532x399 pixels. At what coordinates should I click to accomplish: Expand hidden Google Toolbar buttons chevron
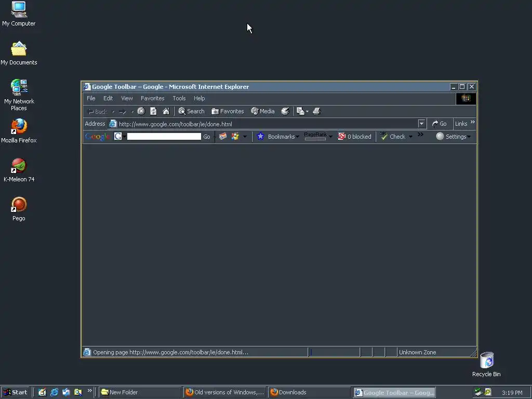pyautogui.click(x=420, y=135)
